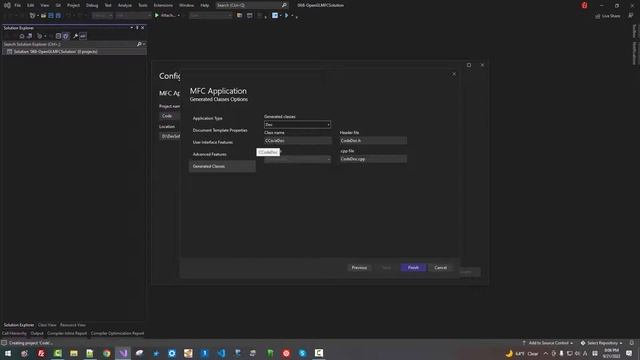Click the Header file field

(373, 140)
